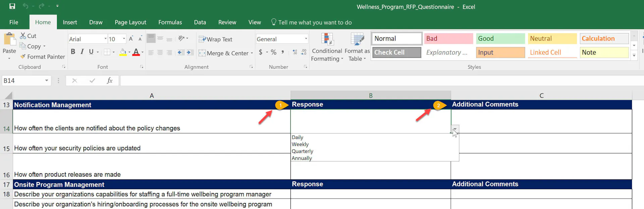
Task: Decrease decimal places
Action: 304,52
